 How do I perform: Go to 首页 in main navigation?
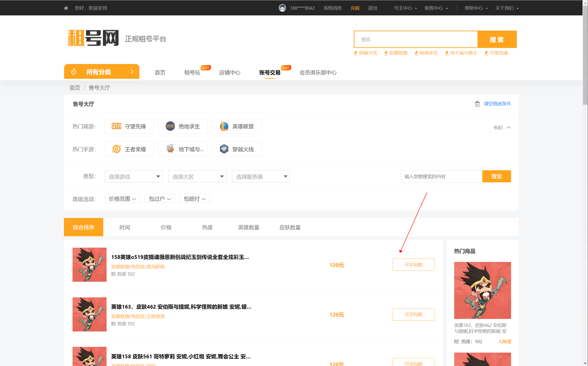click(x=160, y=72)
